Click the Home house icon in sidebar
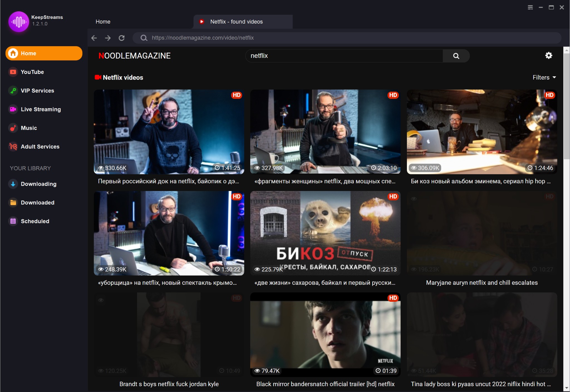Screen dimensions: 570x392 point(13,53)
